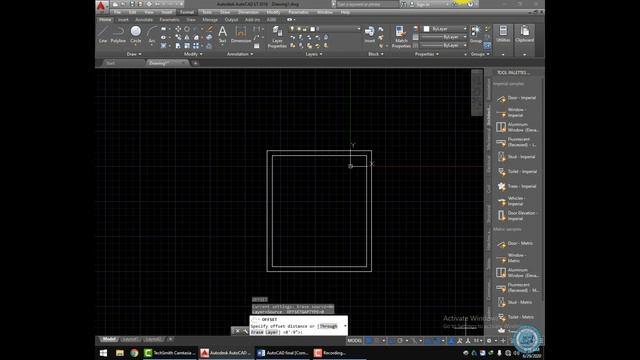Insert Door - Metric from tool palette
The height and width of the screenshot is (360, 640).
pyautogui.click(x=516, y=243)
